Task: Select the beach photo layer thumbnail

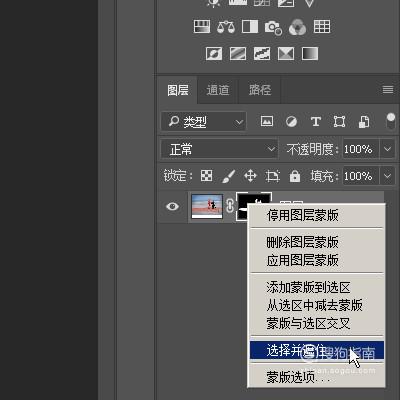Action: pos(207,206)
